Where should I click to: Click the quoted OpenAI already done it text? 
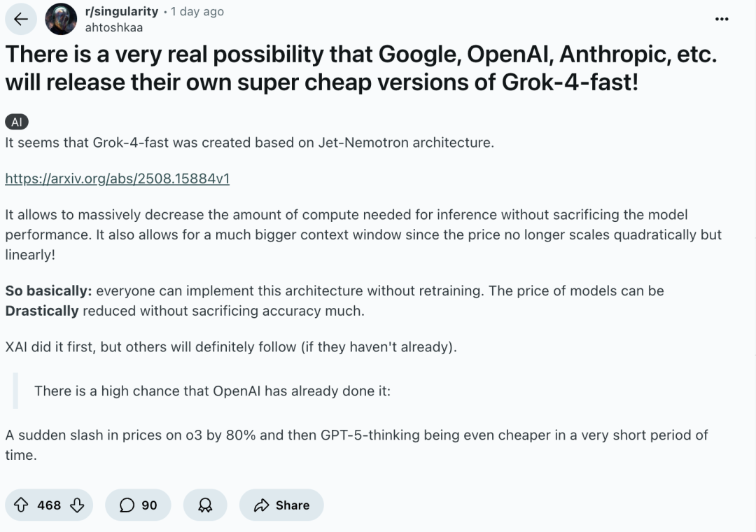212,391
